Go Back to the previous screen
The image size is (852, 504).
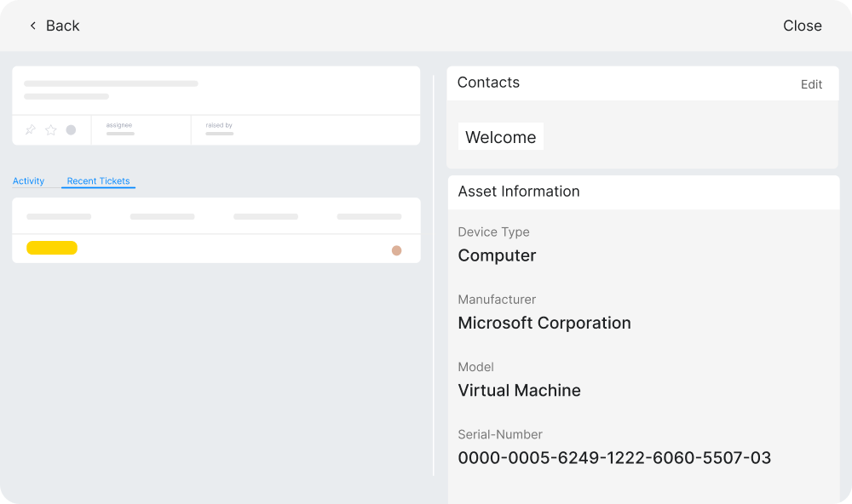(x=53, y=26)
